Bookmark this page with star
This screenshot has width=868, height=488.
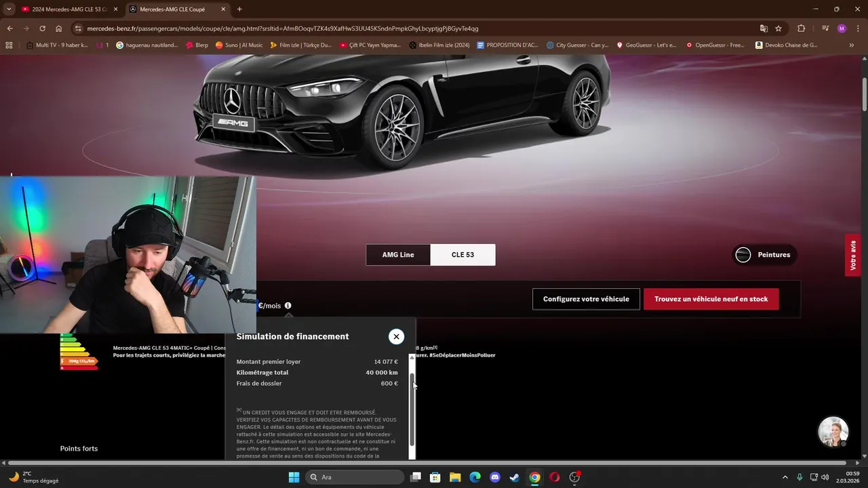tap(778, 28)
